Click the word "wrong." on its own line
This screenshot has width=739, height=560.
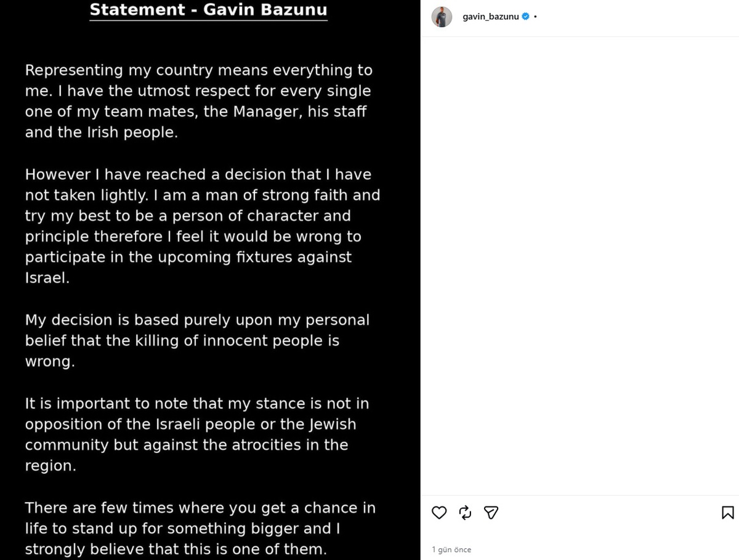click(x=50, y=362)
